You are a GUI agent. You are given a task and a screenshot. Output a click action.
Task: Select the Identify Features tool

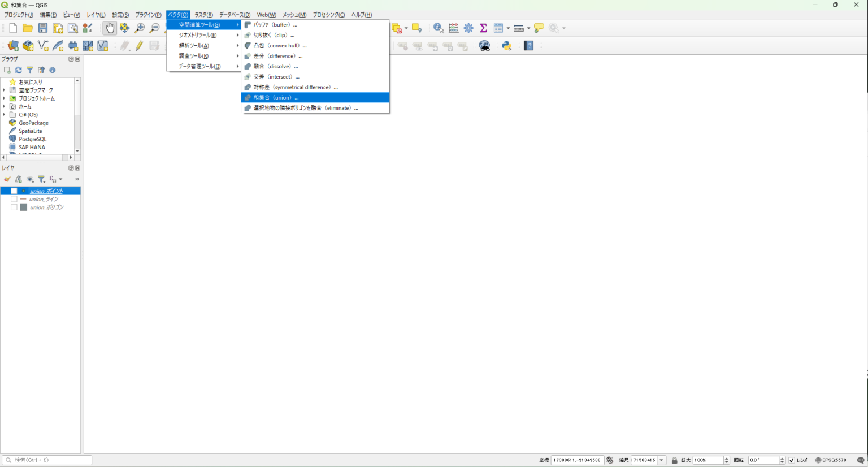coord(438,28)
